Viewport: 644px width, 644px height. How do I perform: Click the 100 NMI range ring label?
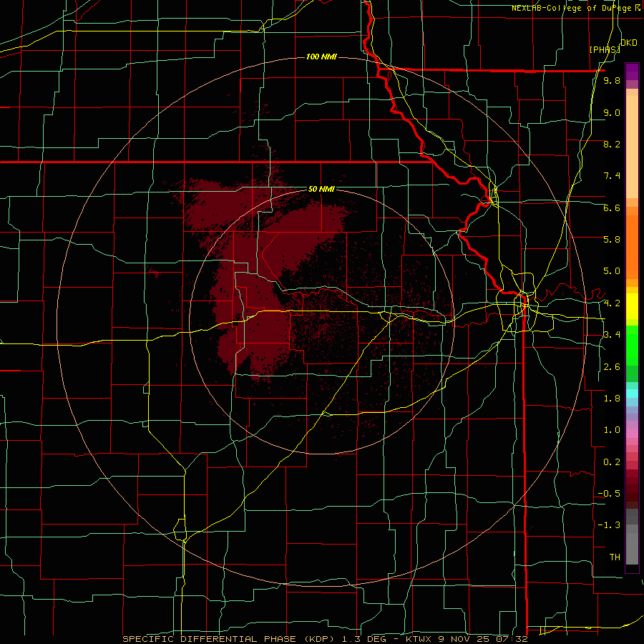pyautogui.click(x=321, y=57)
